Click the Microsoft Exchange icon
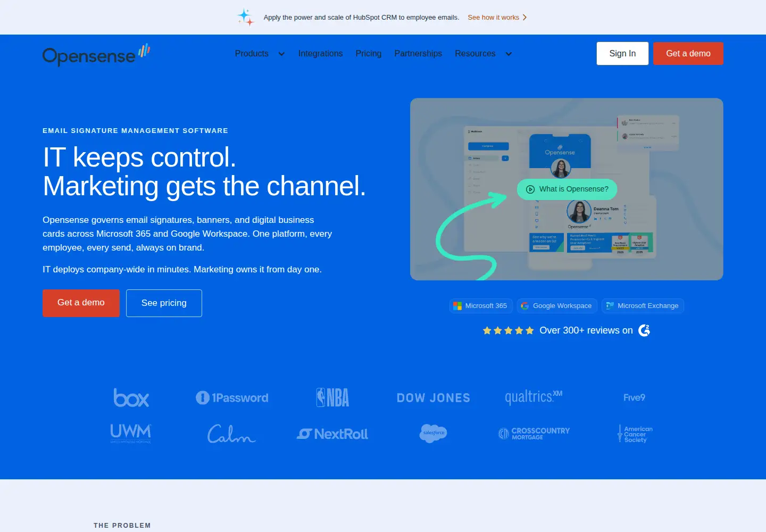The width and height of the screenshot is (766, 532). pos(610,306)
